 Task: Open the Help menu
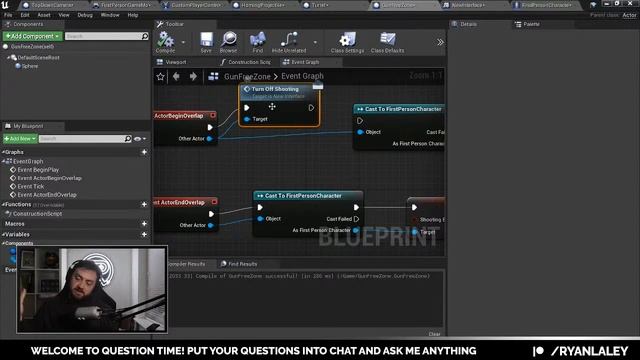[133, 15]
